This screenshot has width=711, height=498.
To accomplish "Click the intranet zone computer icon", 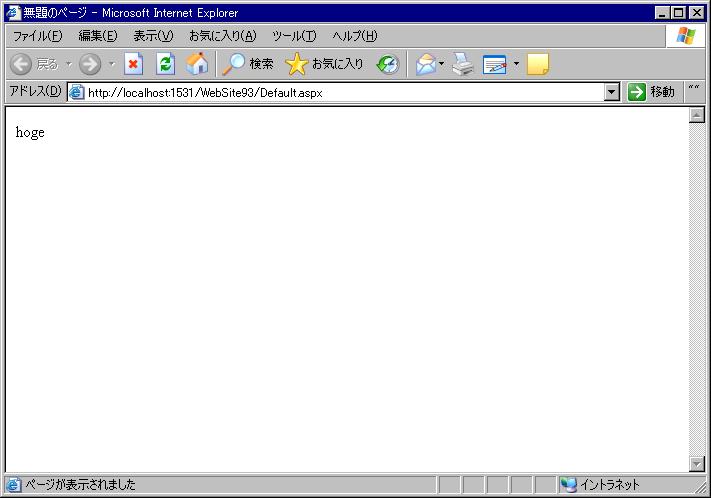I will 568,485.
